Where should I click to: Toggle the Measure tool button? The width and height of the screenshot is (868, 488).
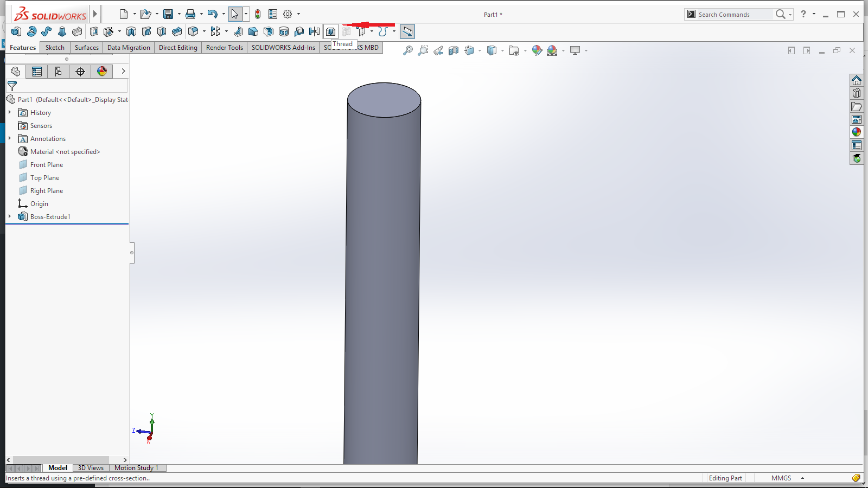click(407, 31)
